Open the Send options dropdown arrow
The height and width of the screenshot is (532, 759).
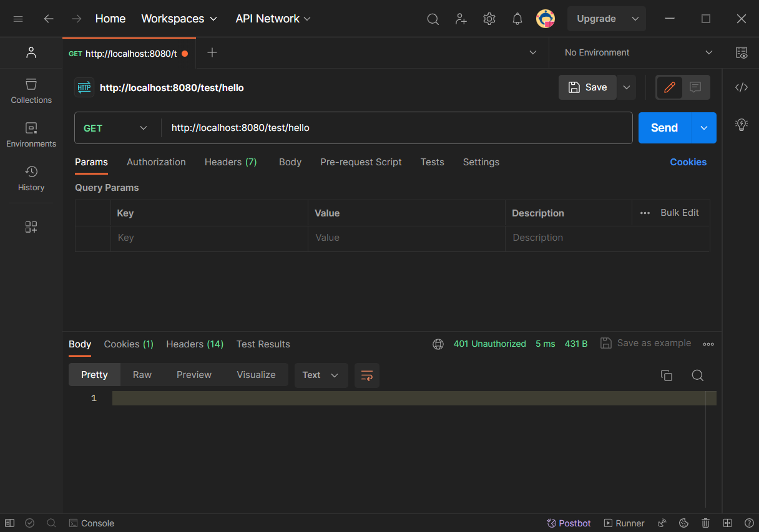704,128
